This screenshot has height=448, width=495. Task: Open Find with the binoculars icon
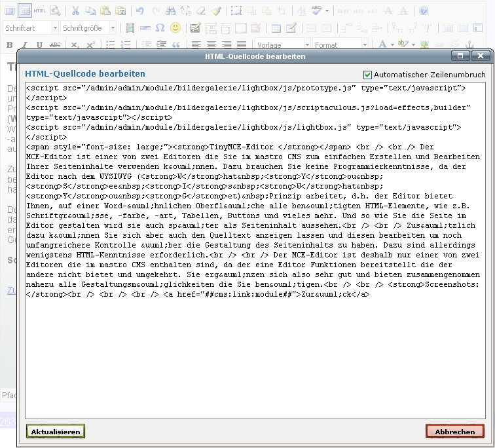(x=170, y=11)
